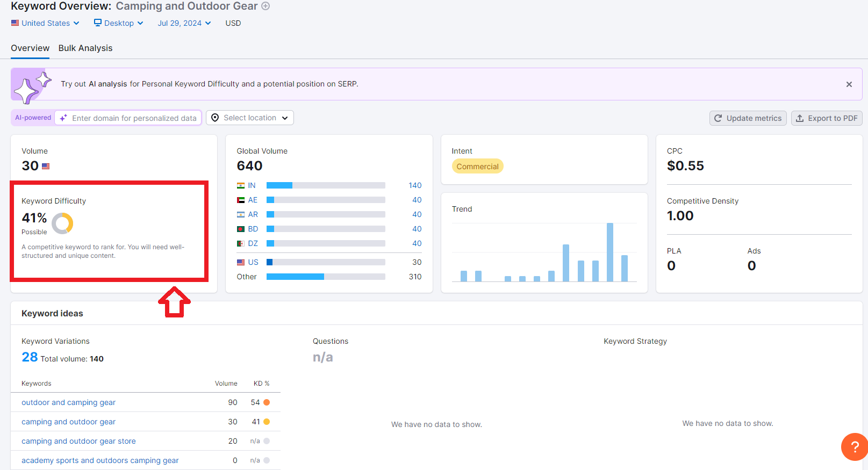Switch to the Bulk Analysis tab
868x470 pixels.
pyautogui.click(x=85, y=48)
